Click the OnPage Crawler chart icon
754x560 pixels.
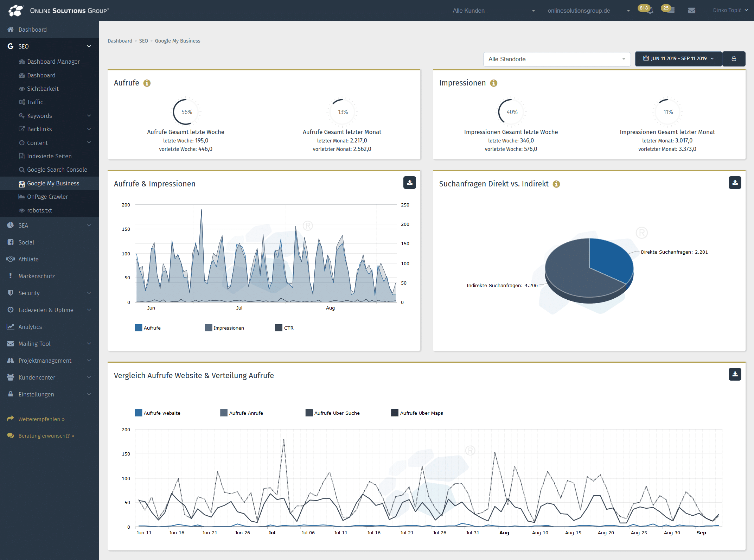point(21,197)
